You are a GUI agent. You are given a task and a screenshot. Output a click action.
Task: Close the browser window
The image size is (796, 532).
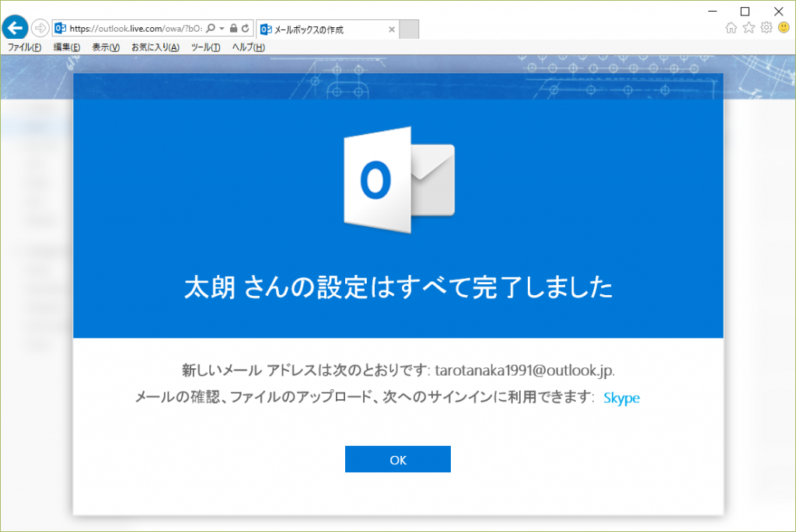click(778, 11)
